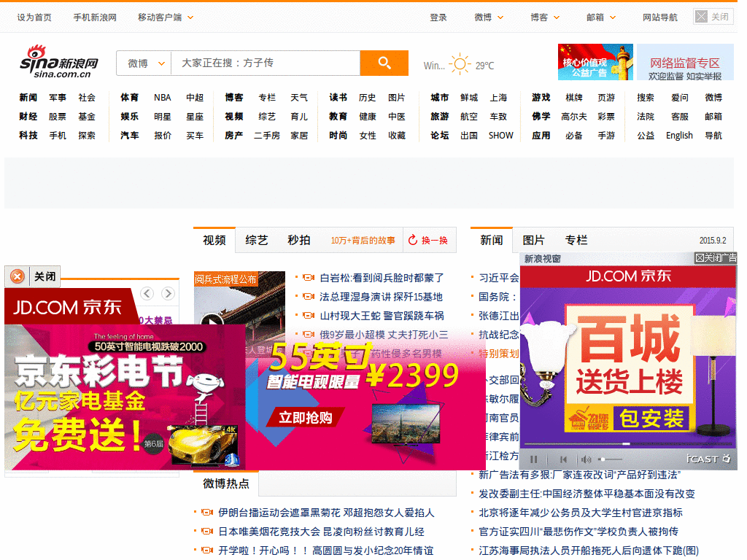Open the 核心价值观 公益广告 banner
Image resolution: width=747 pixels, height=560 pixels.
click(x=595, y=62)
